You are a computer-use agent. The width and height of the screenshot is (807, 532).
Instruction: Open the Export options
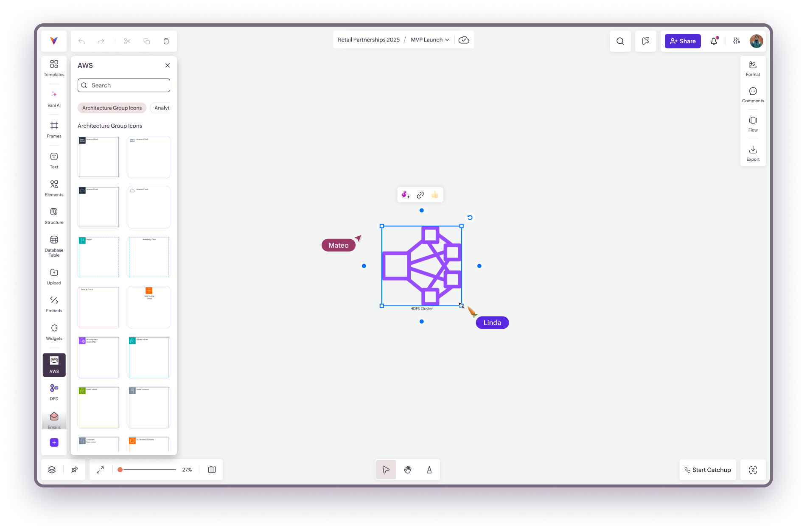point(753,153)
